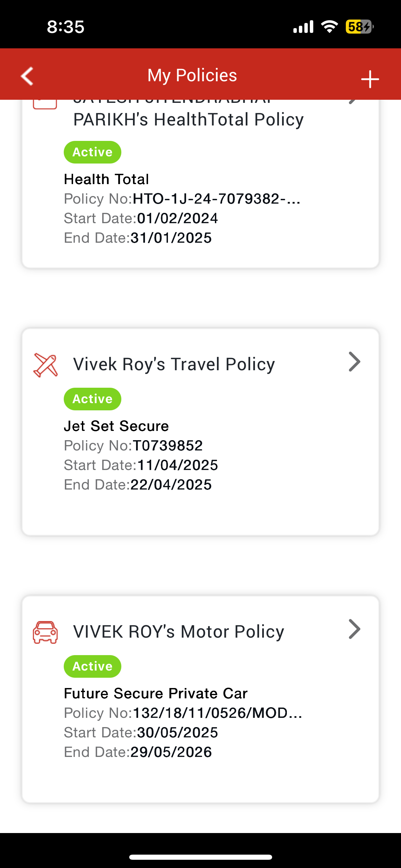Viewport: 401px width, 868px height.
Task: Open Vivek Roy's Travel Policy title
Action: tap(174, 364)
